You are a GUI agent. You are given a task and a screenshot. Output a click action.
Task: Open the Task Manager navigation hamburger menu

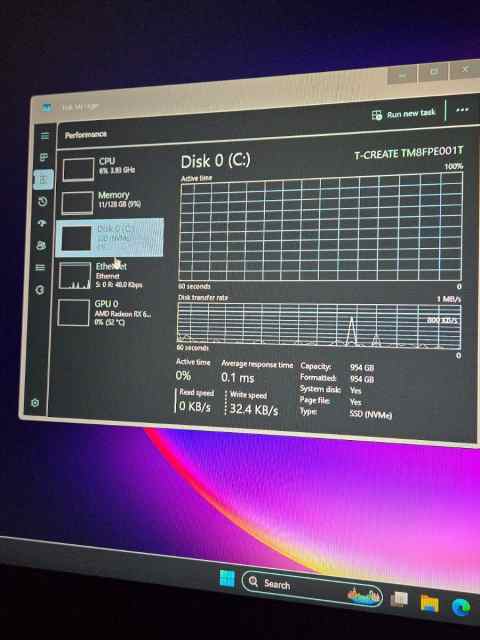[x=44, y=136]
